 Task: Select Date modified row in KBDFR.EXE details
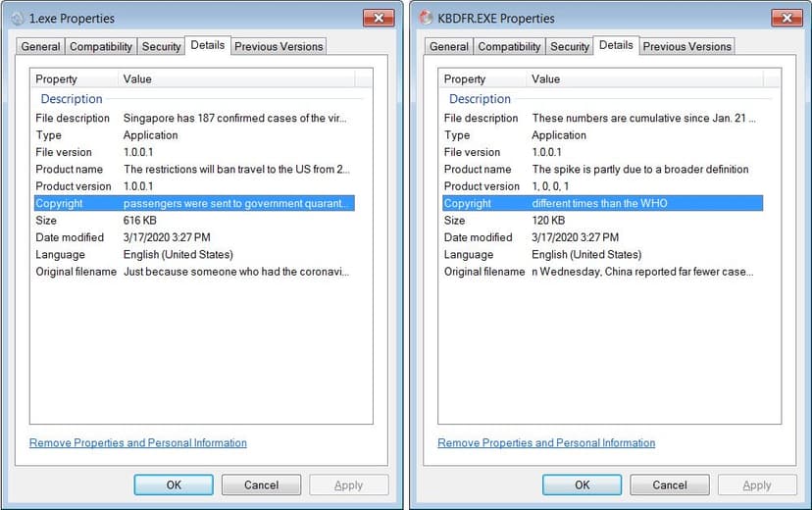tap(603, 237)
